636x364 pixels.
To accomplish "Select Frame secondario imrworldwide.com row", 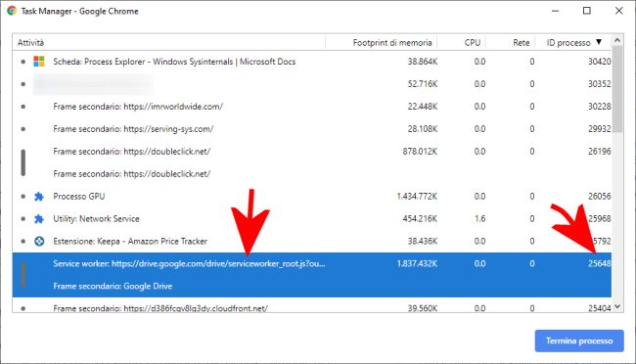I will click(312, 107).
